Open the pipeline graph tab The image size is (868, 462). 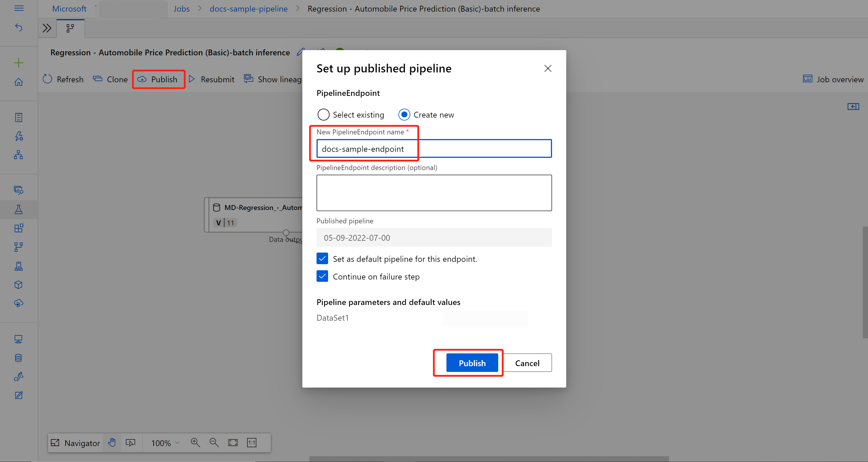tap(70, 28)
